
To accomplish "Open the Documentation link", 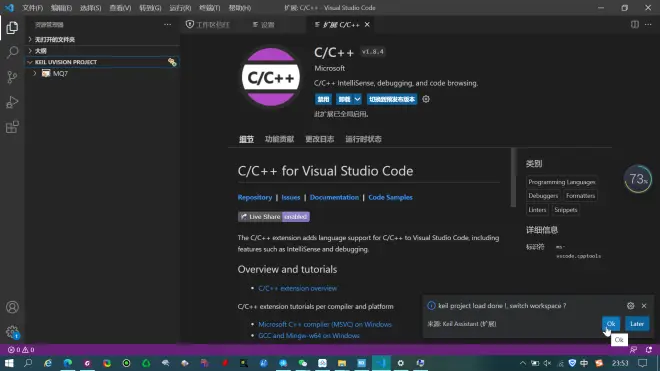I will 334,197.
